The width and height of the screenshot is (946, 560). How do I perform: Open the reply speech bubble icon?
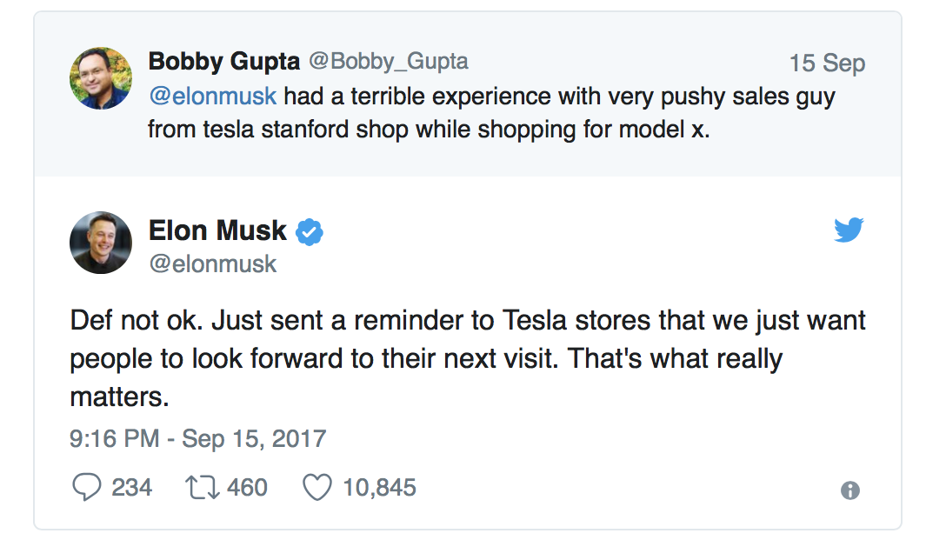pyautogui.click(x=87, y=487)
